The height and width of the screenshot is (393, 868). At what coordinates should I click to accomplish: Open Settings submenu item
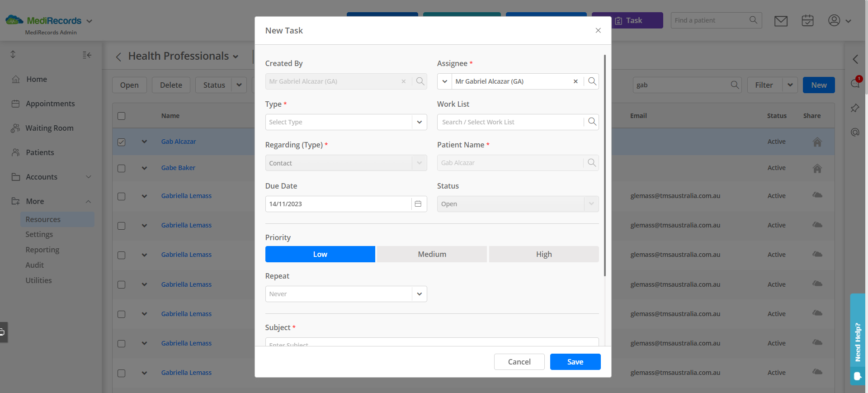pos(39,234)
